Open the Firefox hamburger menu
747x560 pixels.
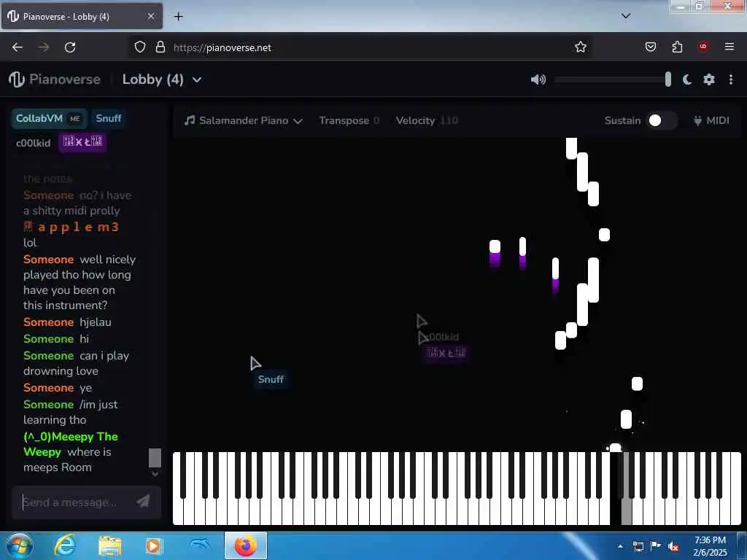729,47
